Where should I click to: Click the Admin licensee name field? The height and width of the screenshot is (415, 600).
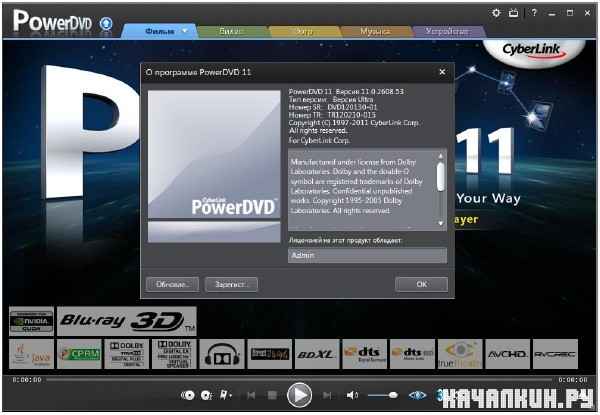coord(367,255)
